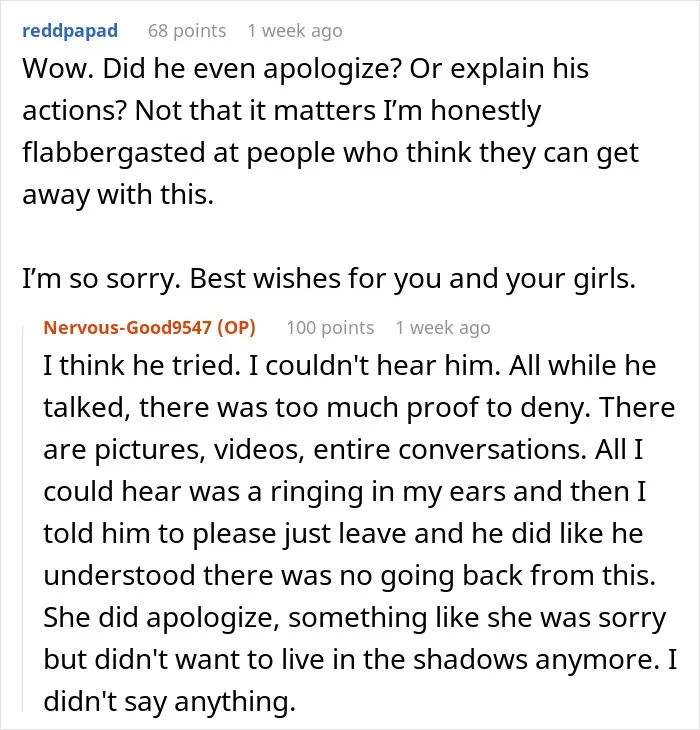700x730 pixels.
Task: Click the line 'understood there was no going back'
Action: [x=350, y=576]
